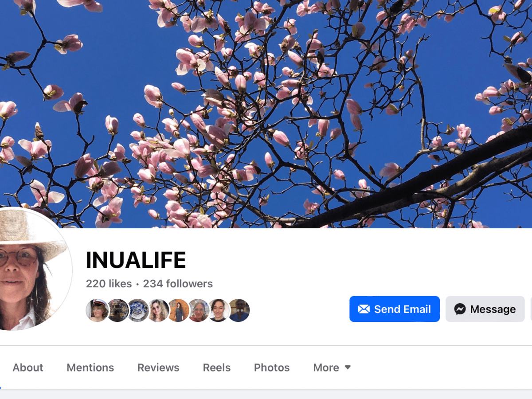Image resolution: width=532 pixels, height=399 pixels.
Task: Open follower avatar with curly blonde hair and sunglasses
Action: click(x=158, y=310)
